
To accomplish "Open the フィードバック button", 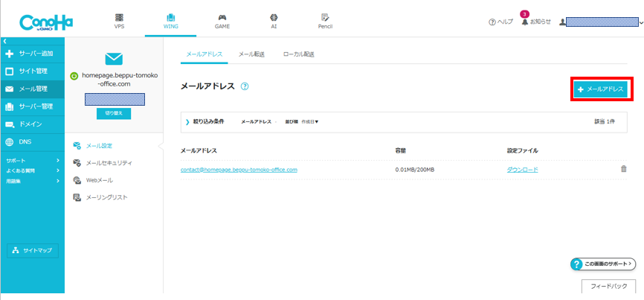I will [x=609, y=287].
